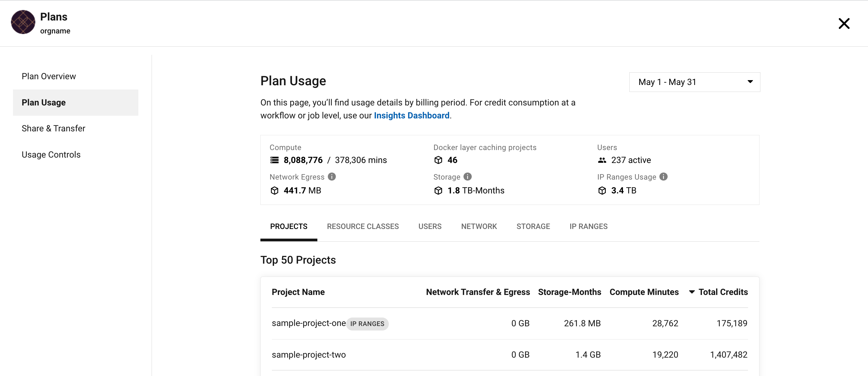The width and height of the screenshot is (868, 376).
Task: Click the 0 GB cell for sample-project-two
Action: click(x=520, y=355)
